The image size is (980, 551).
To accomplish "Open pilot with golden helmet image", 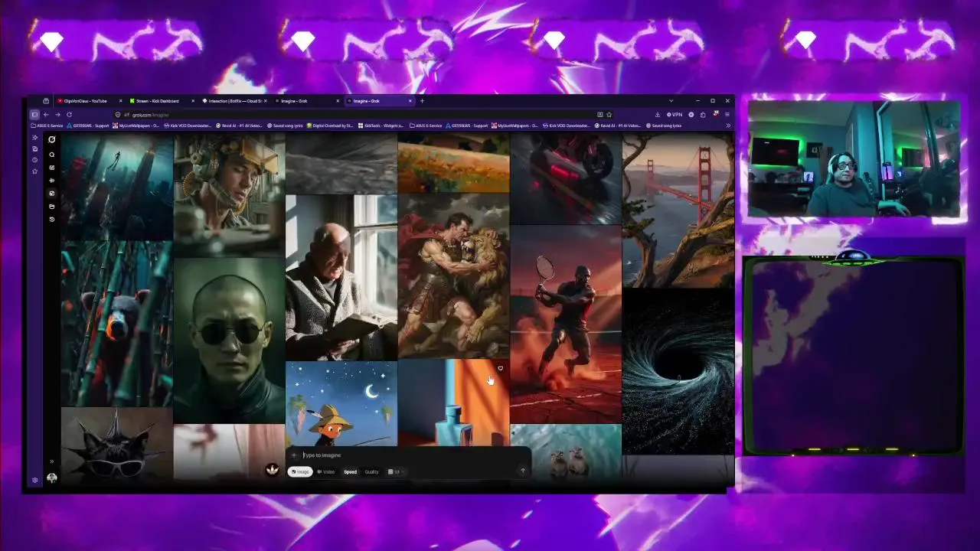I will click(229, 195).
